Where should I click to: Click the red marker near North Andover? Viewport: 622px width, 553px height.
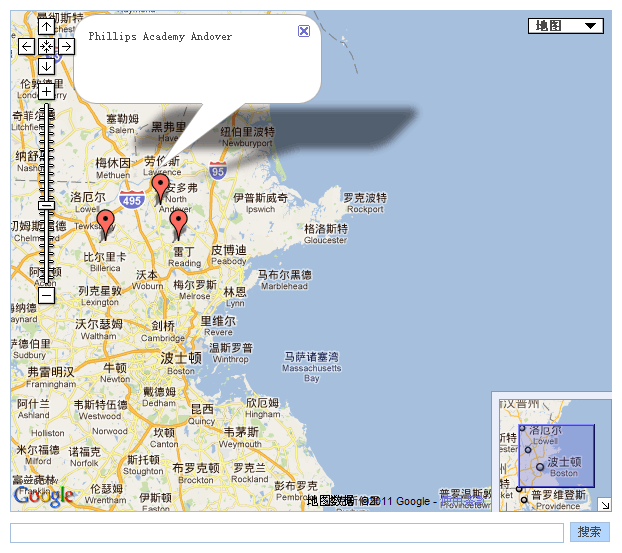tap(160, 189)
